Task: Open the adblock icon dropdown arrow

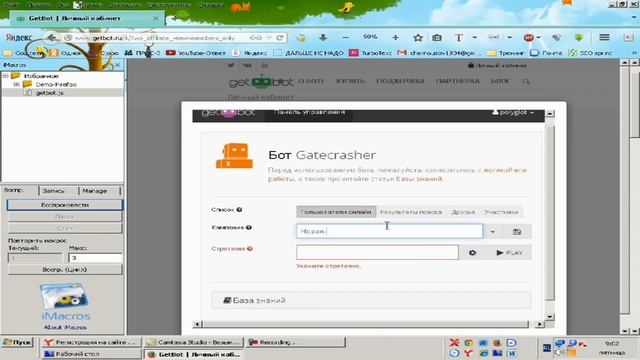Action: coord(538,38)
